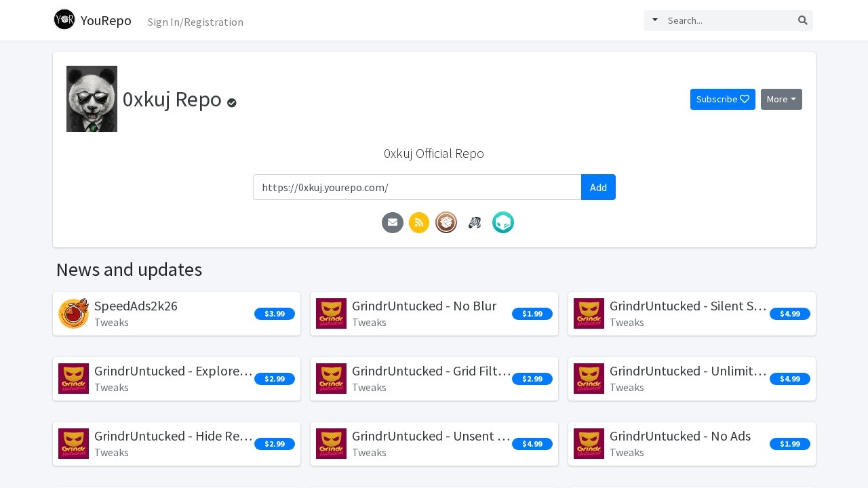Add repo via Cydia icon
868x488 pixels.
point(446,222)
